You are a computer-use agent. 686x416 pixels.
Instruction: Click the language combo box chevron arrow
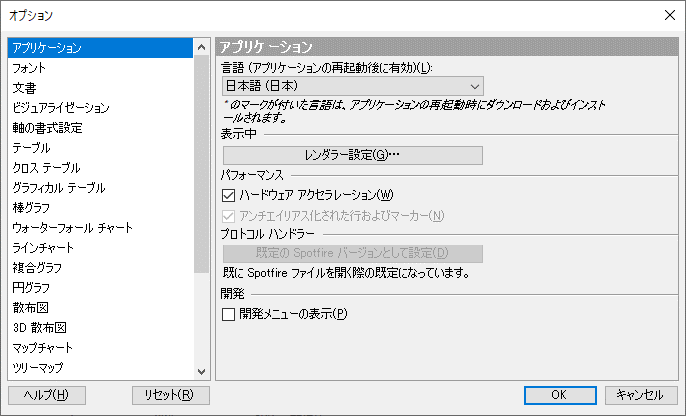[x=475, y=86]
